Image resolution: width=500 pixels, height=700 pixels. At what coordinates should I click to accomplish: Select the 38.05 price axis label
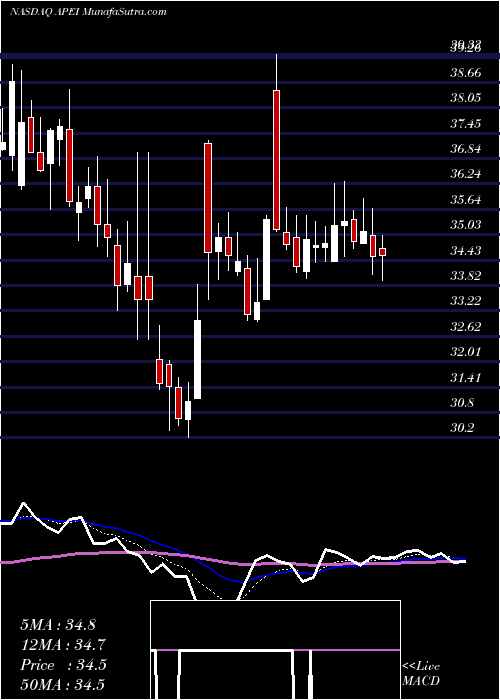[x=466, y=98]
